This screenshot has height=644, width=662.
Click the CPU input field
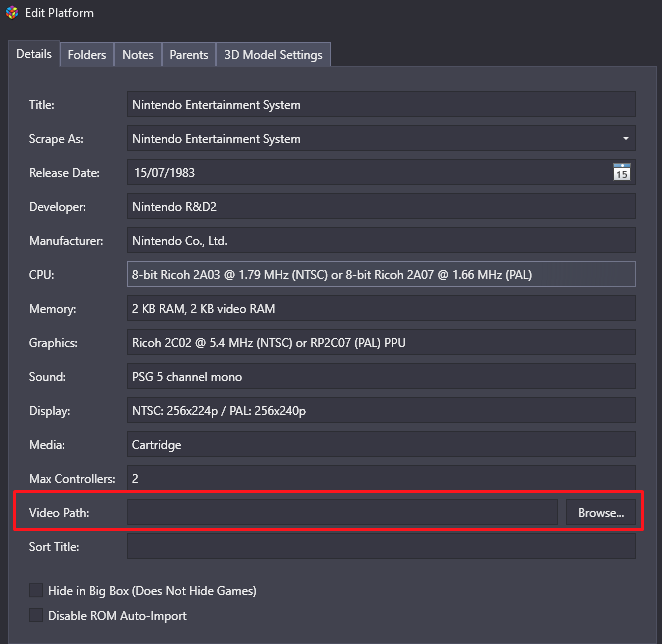(x=381, y=274)
